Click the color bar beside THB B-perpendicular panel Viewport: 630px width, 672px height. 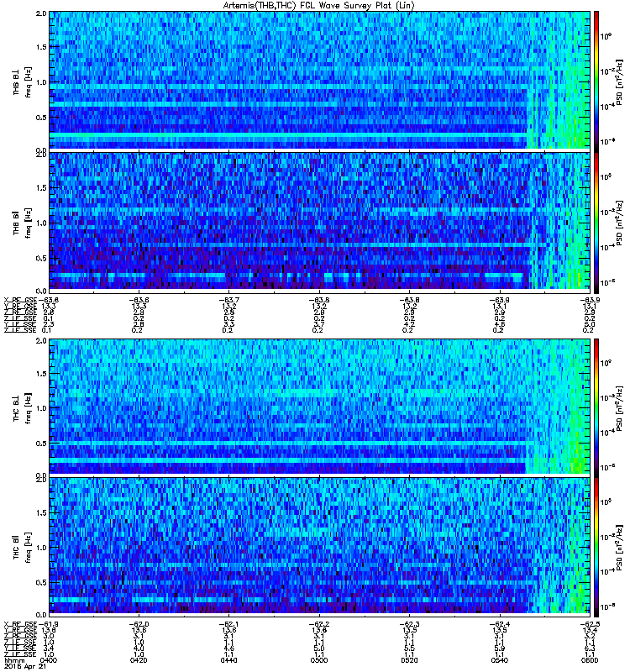coord(596,81)
